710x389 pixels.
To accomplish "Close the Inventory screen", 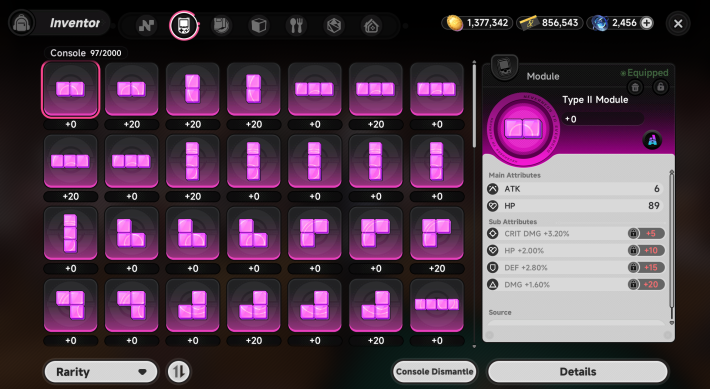I will 678,24.
